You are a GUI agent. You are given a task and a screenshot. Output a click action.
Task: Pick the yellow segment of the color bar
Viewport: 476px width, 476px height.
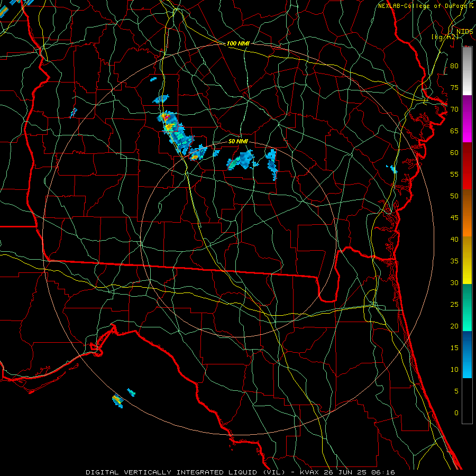467,260
